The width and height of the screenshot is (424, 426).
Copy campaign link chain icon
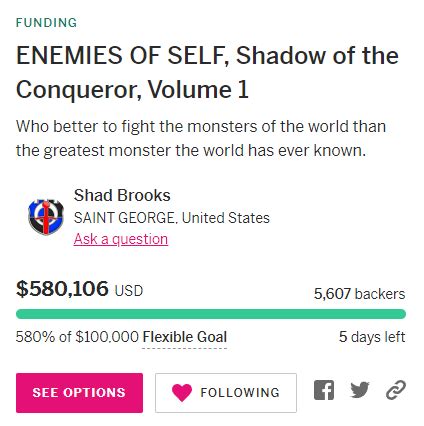tap(396, 390)
